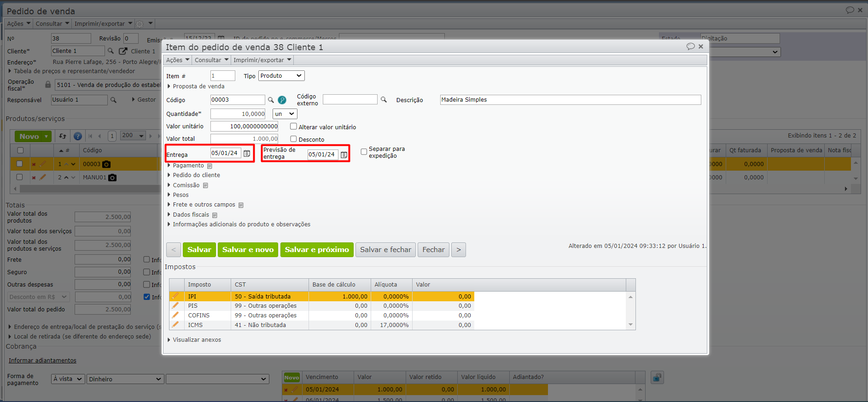Toggle checkbox next to Frete total field

tap(147, 259)
